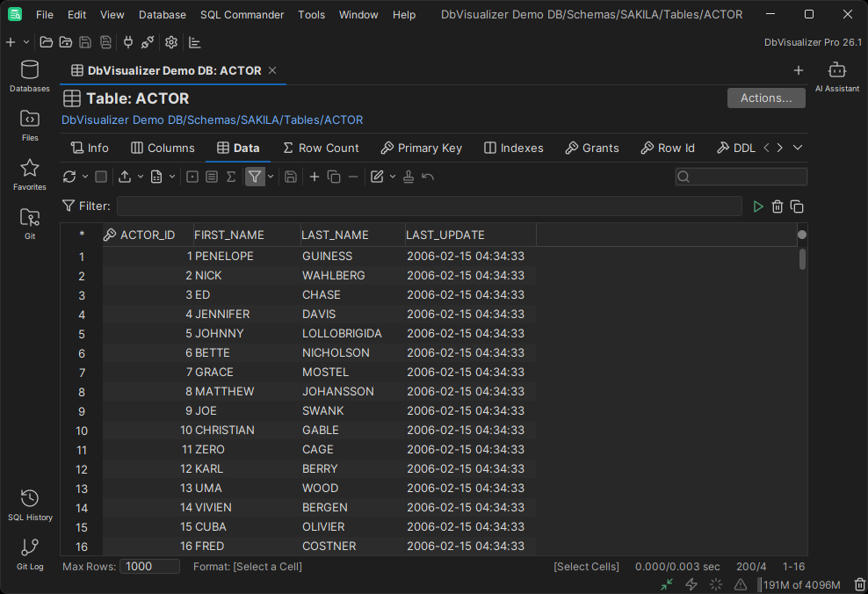Screen dimensions: 868x594
Task: Click the sigma aggregation icon in grid toolbar
Action: [231, 177]
